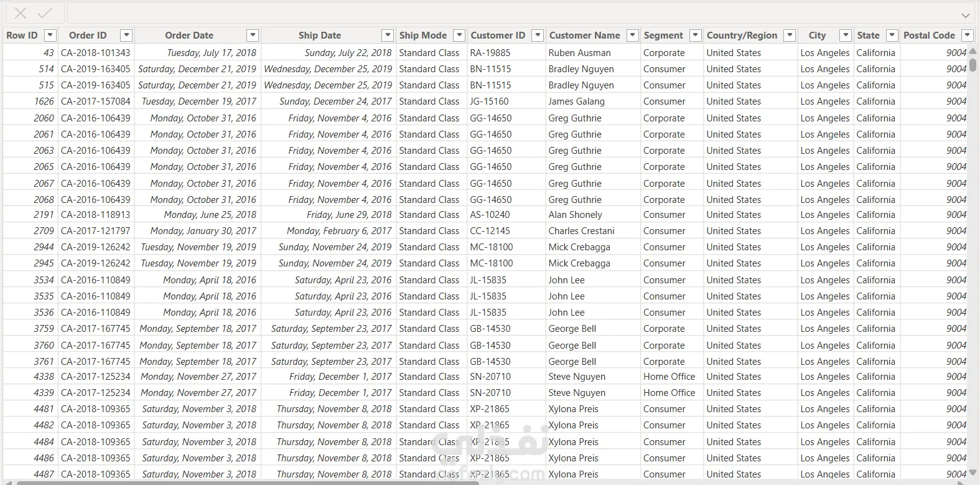Expand the formula bar with the chevron
This screenshot has height=485, width=980.
[965, 15]
